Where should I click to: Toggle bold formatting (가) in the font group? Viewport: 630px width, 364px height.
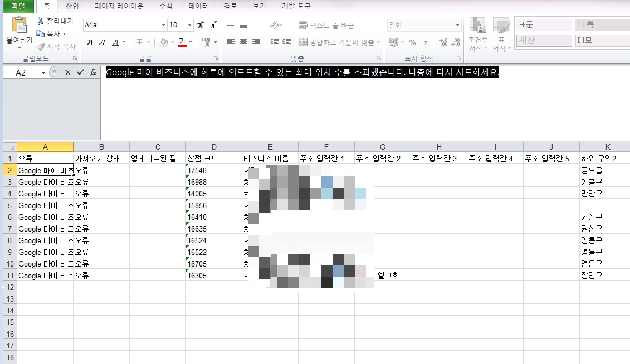click(90, 42)
